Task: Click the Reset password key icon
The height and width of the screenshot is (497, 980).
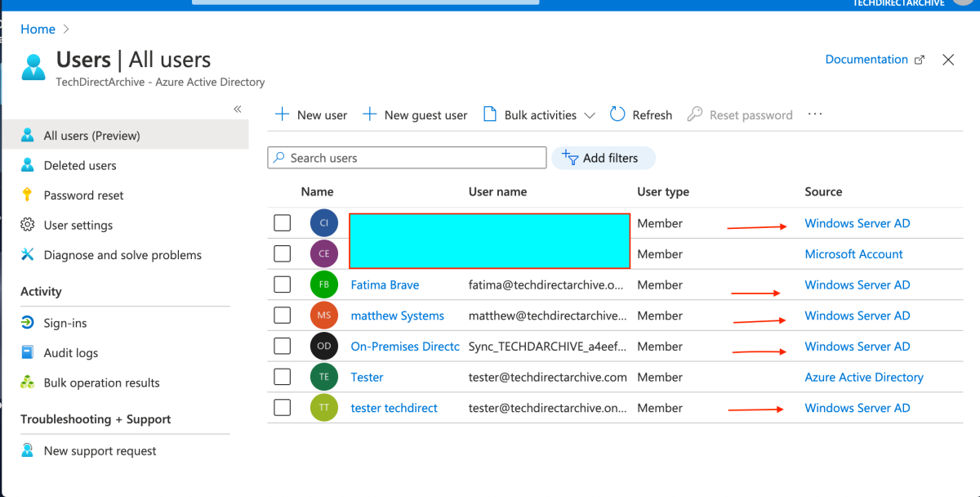Action: (695, 114)
